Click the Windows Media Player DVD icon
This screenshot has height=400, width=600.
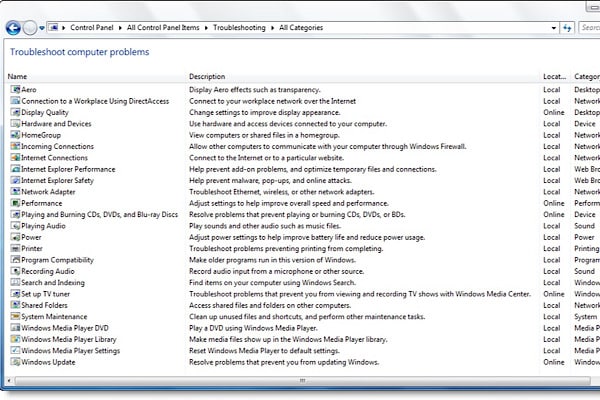pos(15,328)
